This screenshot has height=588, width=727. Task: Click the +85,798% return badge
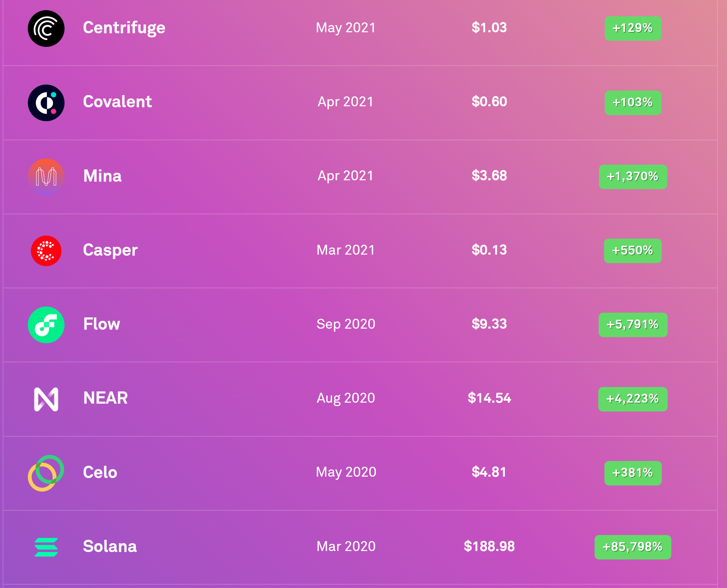[633, 547]
